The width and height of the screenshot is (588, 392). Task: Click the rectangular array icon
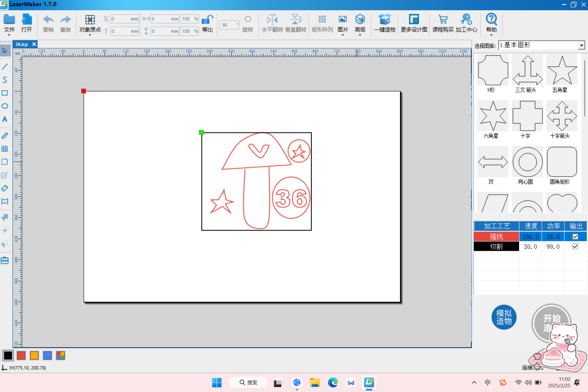pyautogui.click(x=322, y=20)
